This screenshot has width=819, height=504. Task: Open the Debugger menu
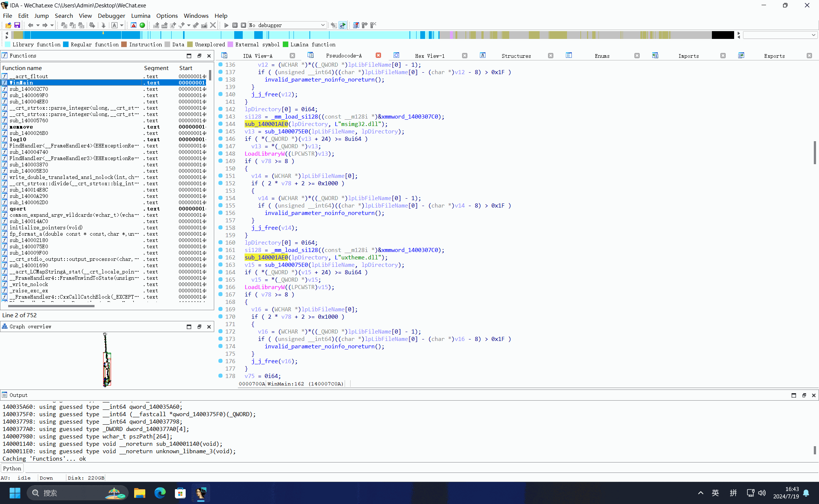click(111, 16)
